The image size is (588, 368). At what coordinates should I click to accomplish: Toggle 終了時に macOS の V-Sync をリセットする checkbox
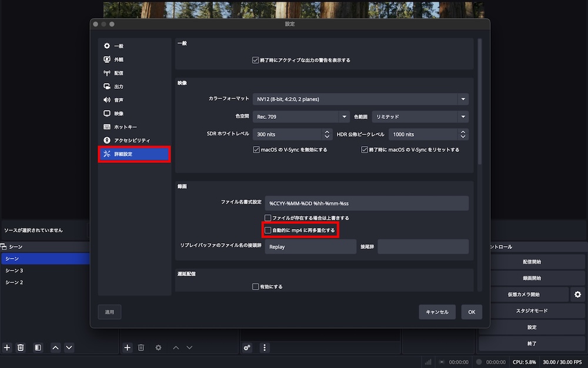pyautogui.click(x=364, y=150)
